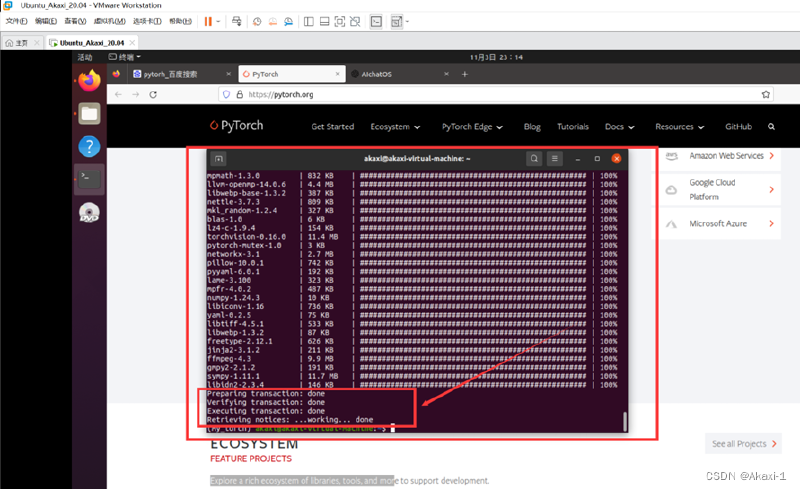This screenshot has height=489, width=800.
Task: Open the Files manager in the dock
Action: coord(89,114)
